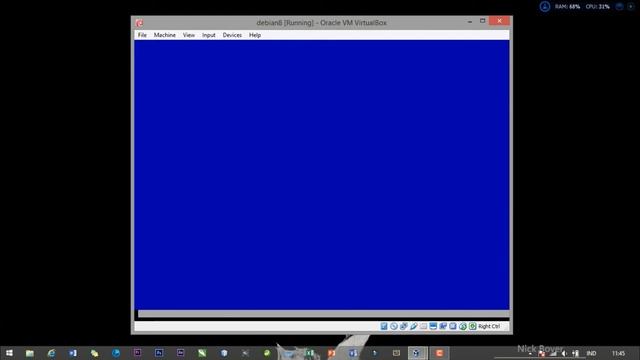This screenshot has height=360, width=640.
Task: Minimize the VirtualBox window
Action: pyautogui.click(x=470, y=21)
